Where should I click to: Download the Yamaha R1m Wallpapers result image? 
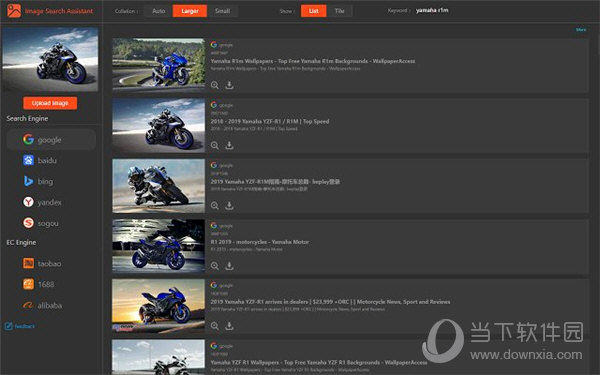[x=229, y=85]
